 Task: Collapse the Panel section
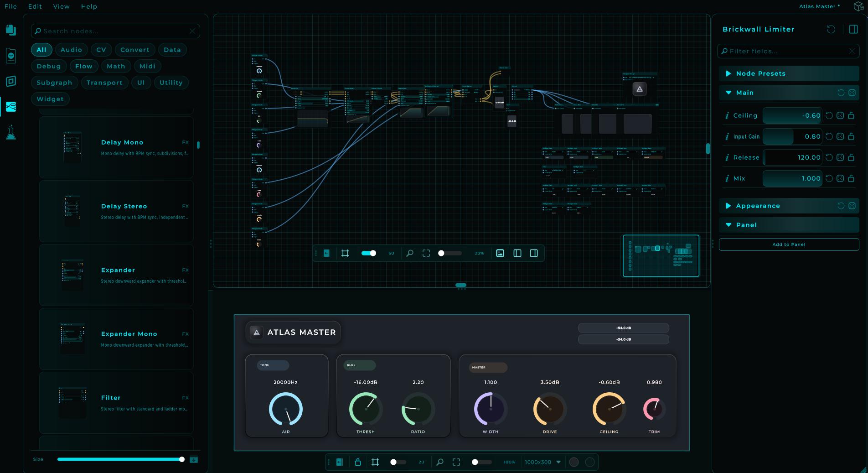point(789,225)
